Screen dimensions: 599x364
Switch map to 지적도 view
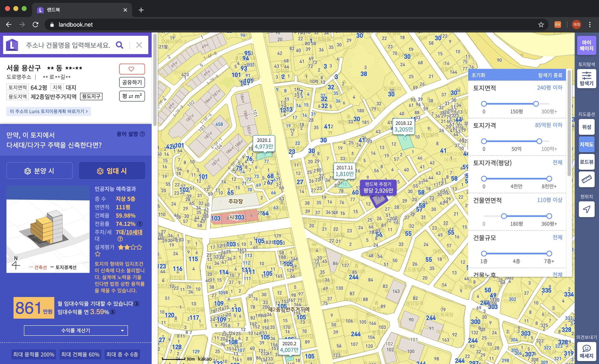[x=586, y=144]
